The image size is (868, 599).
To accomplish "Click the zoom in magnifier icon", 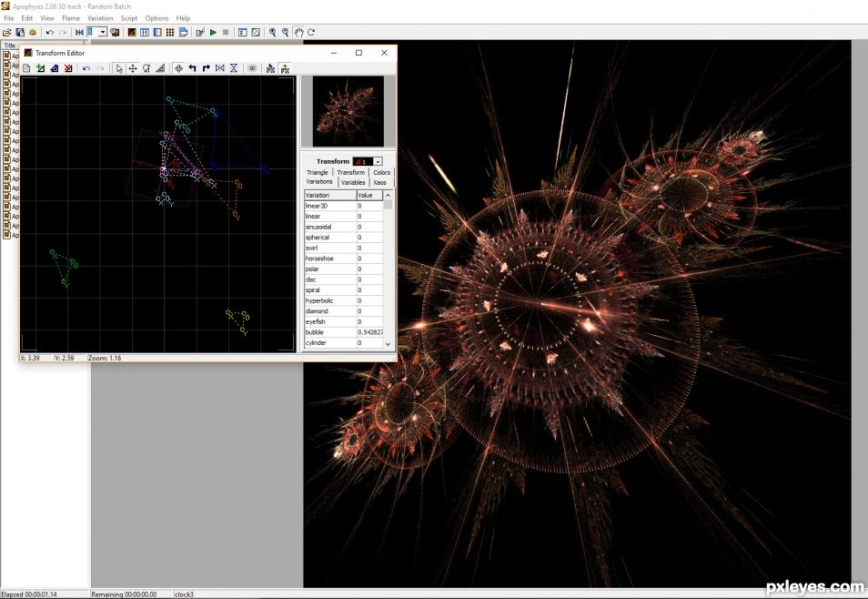I will [272, 32].
